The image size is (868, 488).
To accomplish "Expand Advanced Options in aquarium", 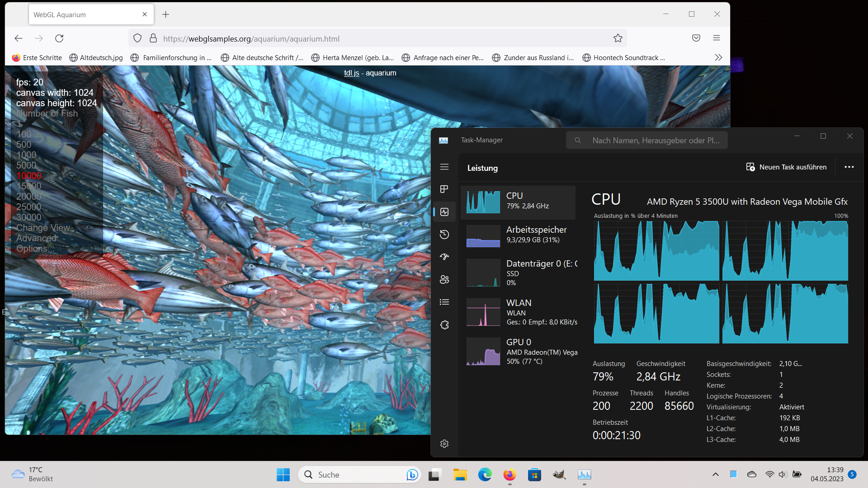I will [x=36, y=243].
